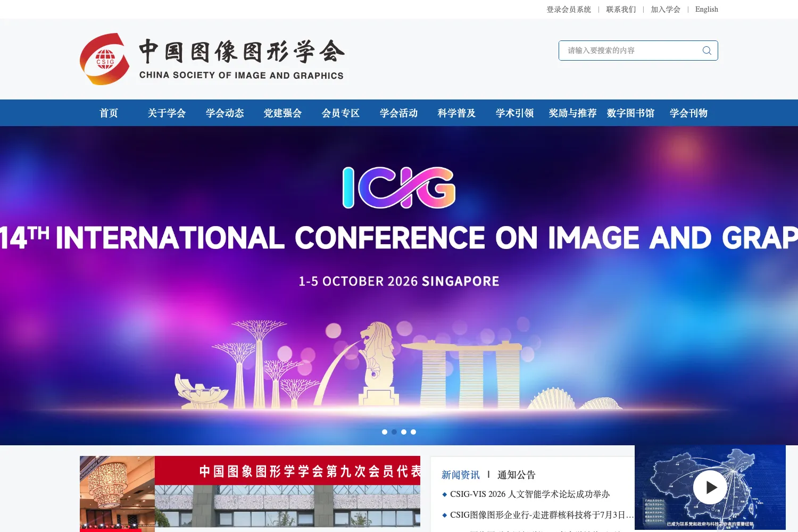Image resolution: width=798 pixels, height=532 pixels.
Task: Open the 学术引领 menu
Action: (x=514, y=113)
